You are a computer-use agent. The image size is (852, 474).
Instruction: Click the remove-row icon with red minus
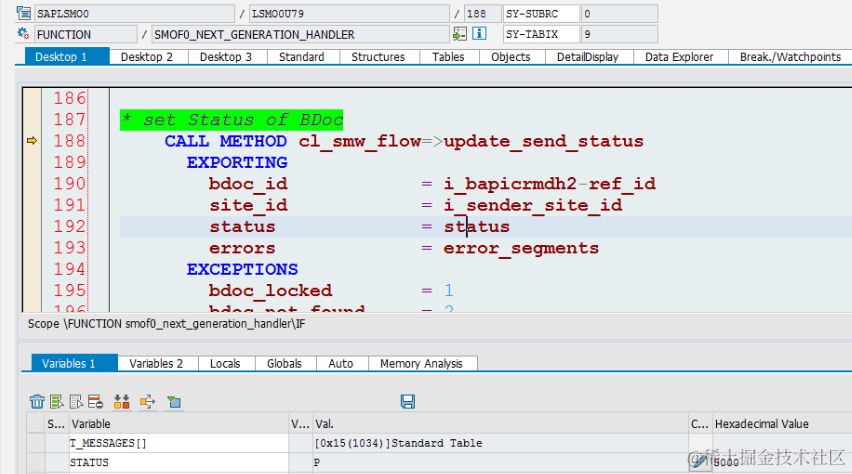coord(96,402)
